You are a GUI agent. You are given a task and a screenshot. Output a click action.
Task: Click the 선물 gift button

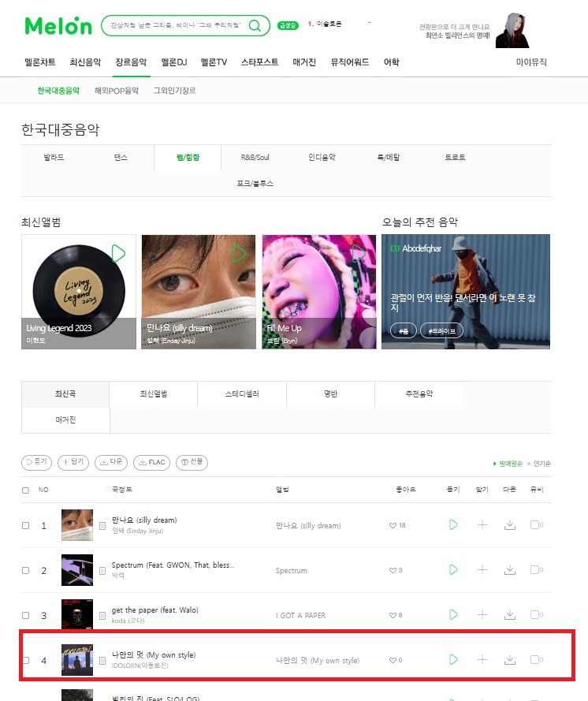point(192,462)
